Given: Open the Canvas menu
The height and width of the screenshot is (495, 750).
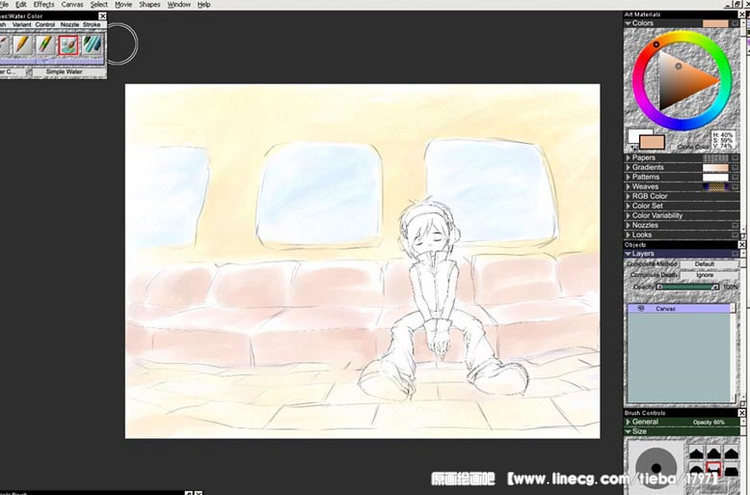Looking at the screenshot, I should point(72,4).
